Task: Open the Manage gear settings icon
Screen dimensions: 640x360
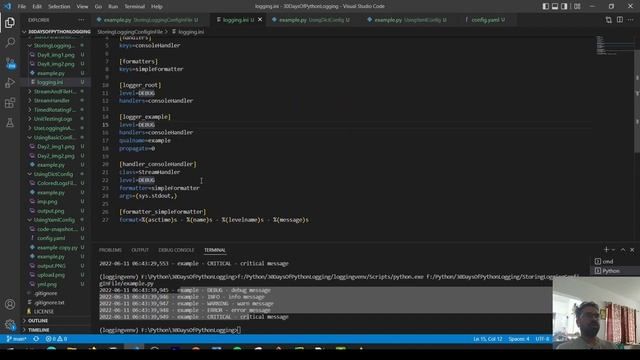Action: [x=10, y=325]
